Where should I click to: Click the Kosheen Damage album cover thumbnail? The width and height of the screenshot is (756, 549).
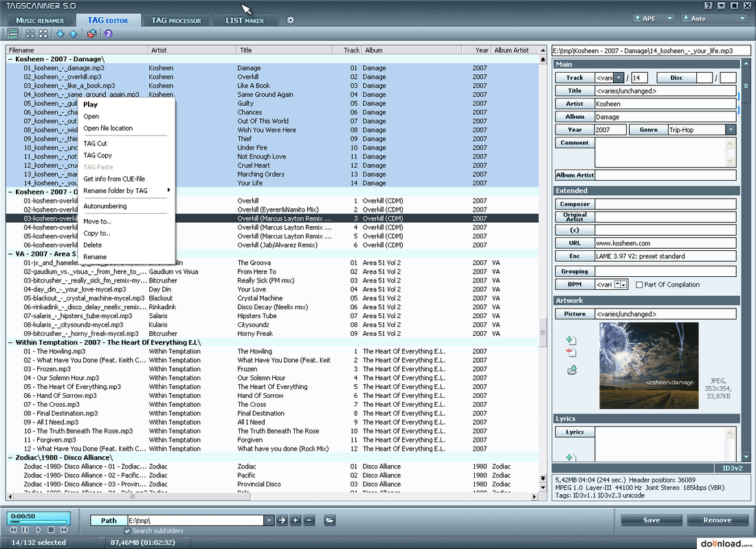coord(649,366)
